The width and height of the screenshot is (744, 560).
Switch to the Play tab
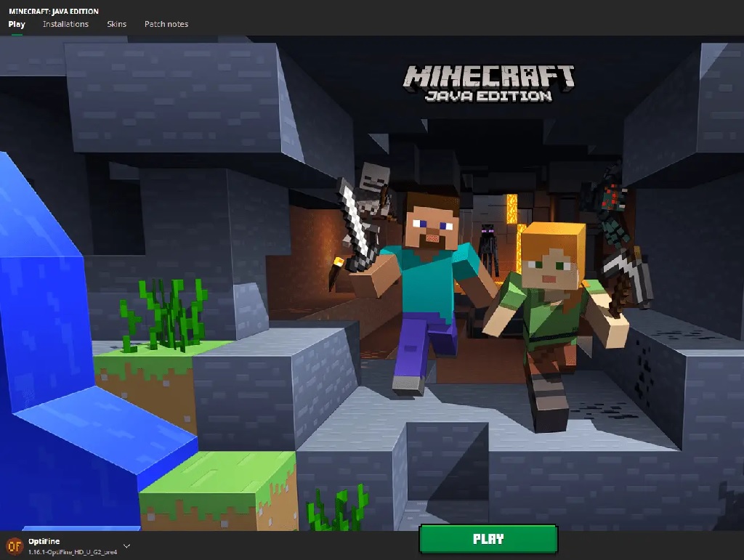pyautogui.click(x=17, y=24)
